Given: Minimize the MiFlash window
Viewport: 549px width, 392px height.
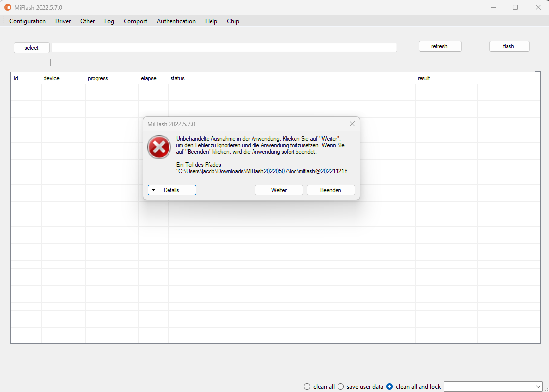Looking at the screenshot, I should [493, 7].
